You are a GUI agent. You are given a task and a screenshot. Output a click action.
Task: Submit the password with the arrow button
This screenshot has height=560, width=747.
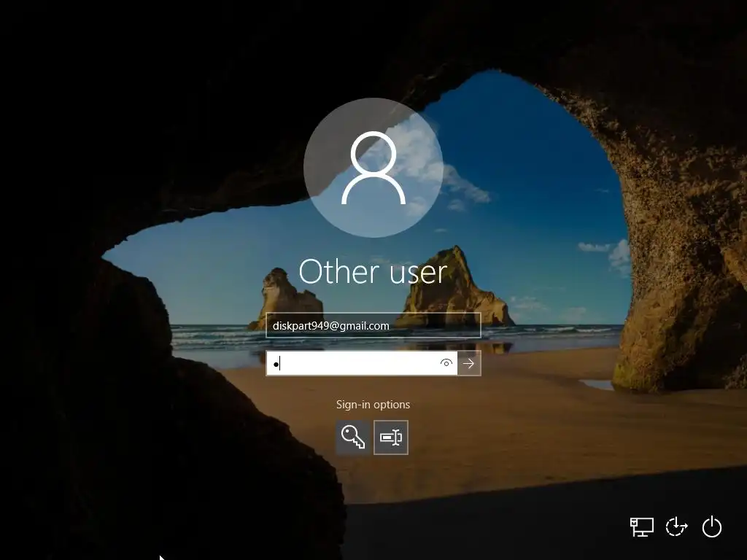tap(469, 363)
